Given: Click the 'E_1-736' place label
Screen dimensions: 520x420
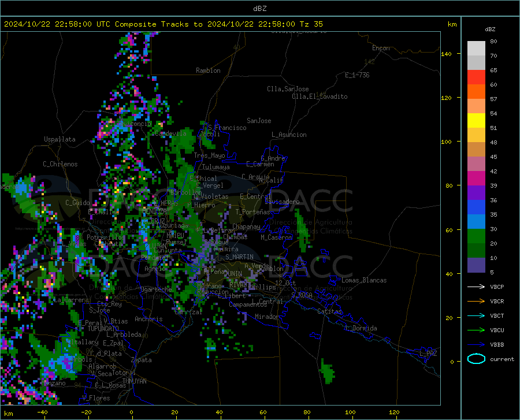Looking at the screenshot, I should click(x=357, y=75).
